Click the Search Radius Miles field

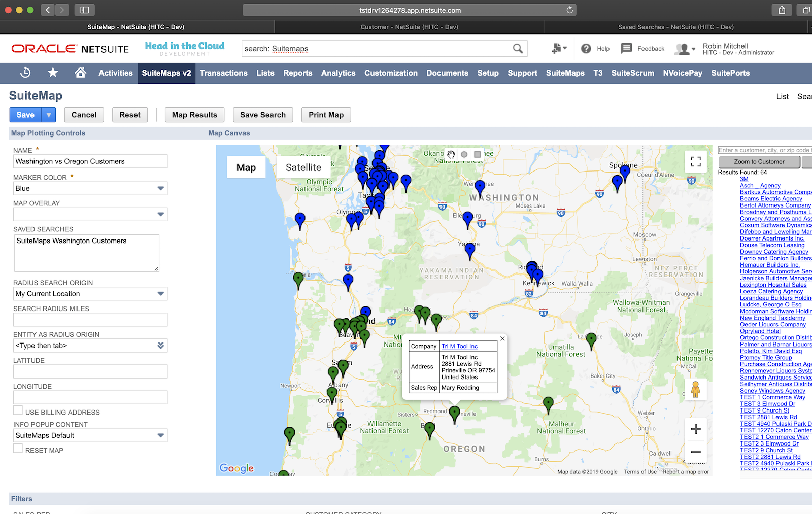(x=90, y=320)
